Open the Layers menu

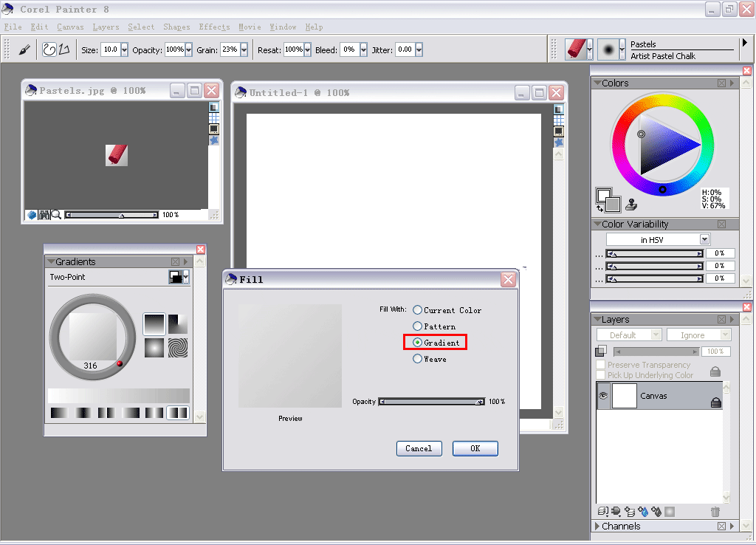pyautogui.click(x=106, y=27)
